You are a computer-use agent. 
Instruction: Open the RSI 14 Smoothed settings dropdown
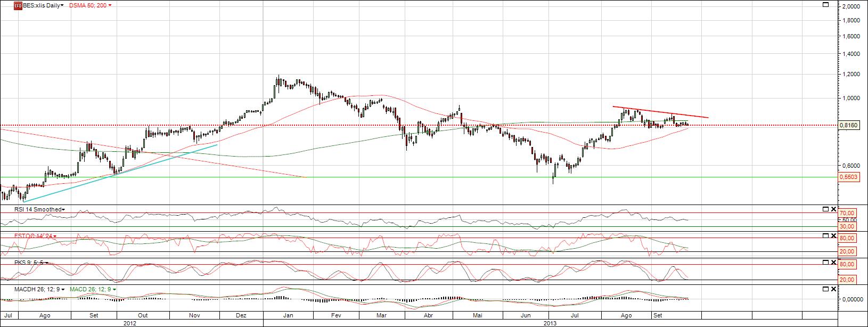click(x=64, y=210)
